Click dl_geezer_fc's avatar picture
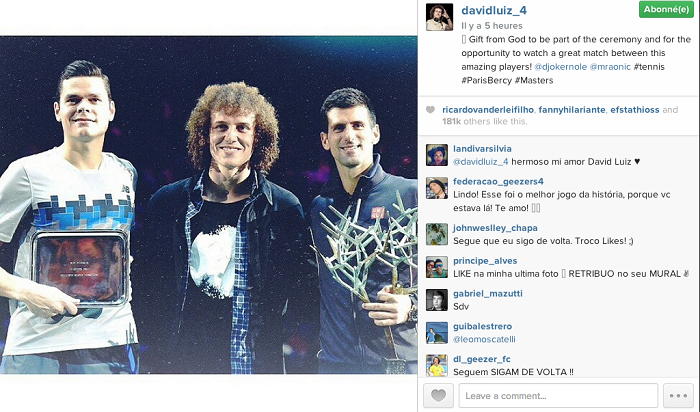The height and width of the screenshot is (412, 700). tap(437, 366)
